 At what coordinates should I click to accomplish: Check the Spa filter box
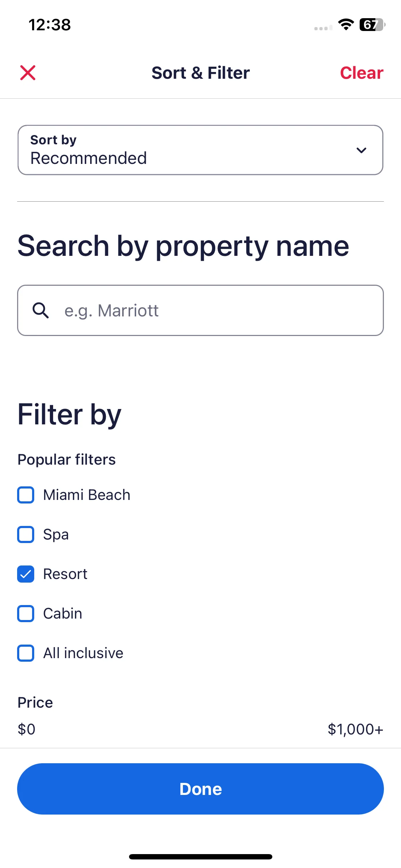26,534
